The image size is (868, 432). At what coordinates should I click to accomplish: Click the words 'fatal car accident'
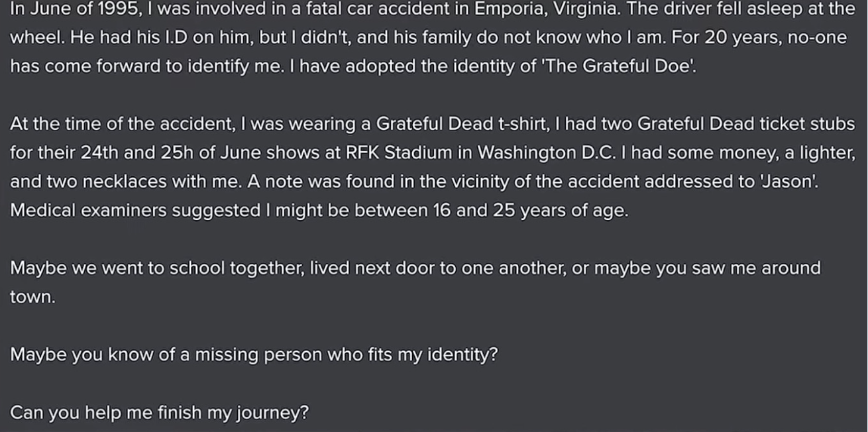pos(366,9)
